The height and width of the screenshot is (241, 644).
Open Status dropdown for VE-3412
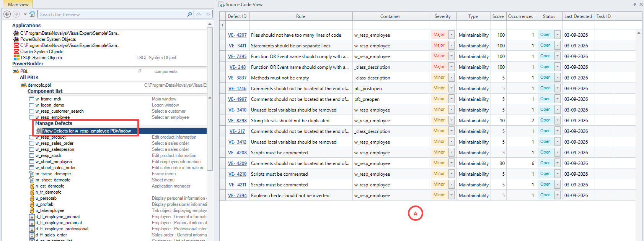557,142
